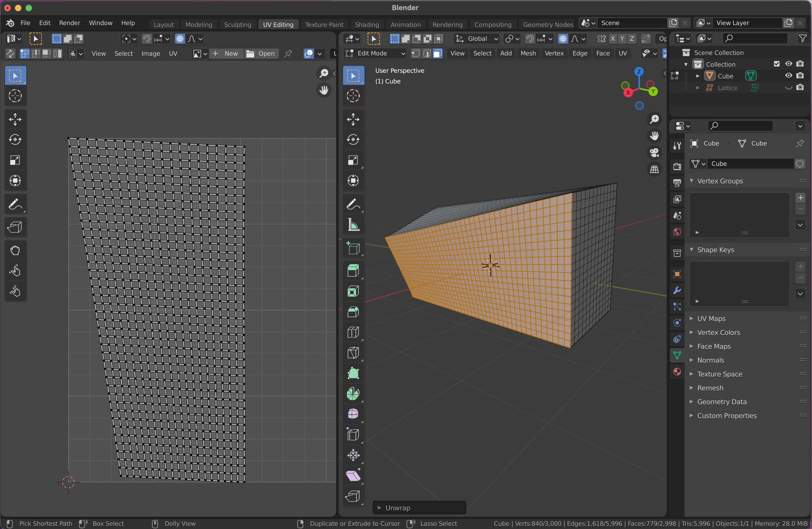
Task: Select the Rip Region tool in UV editor
Action: (15, 227)
